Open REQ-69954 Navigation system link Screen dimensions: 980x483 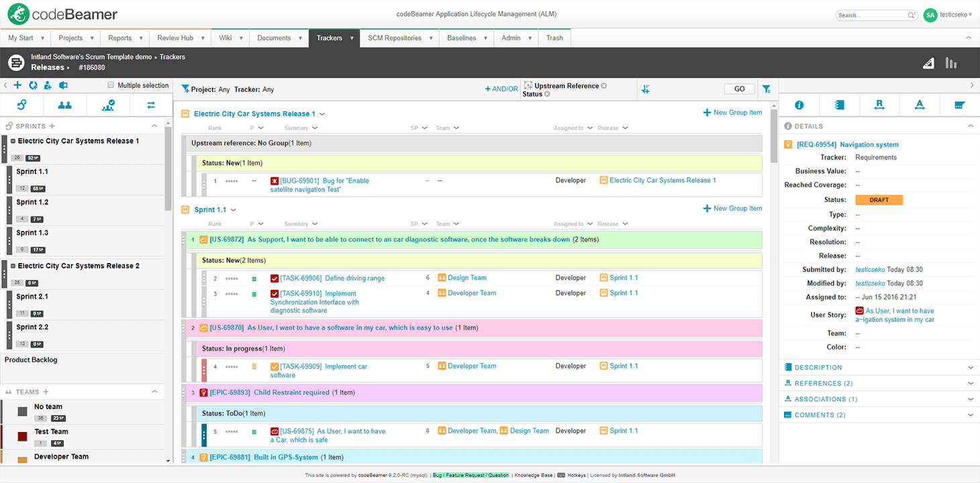[x=848, y=145]
